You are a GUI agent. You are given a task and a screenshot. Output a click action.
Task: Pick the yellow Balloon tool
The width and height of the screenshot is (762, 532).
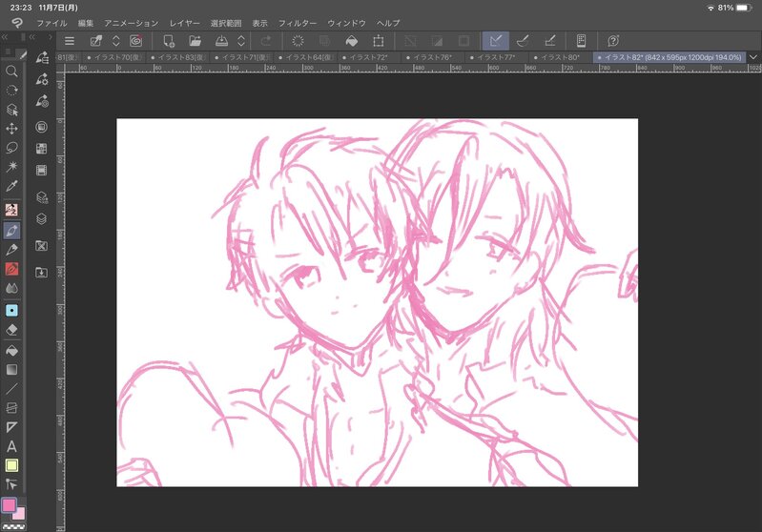tap(11, 465)
